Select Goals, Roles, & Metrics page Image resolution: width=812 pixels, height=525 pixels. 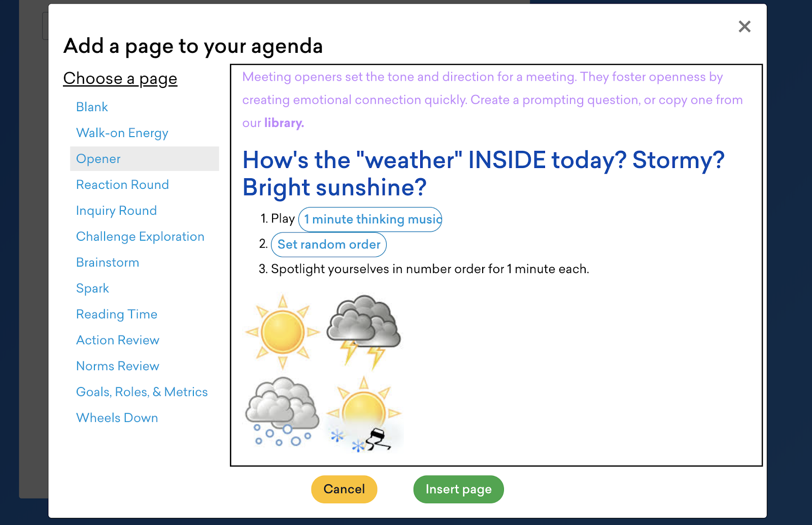pos(142,392)
